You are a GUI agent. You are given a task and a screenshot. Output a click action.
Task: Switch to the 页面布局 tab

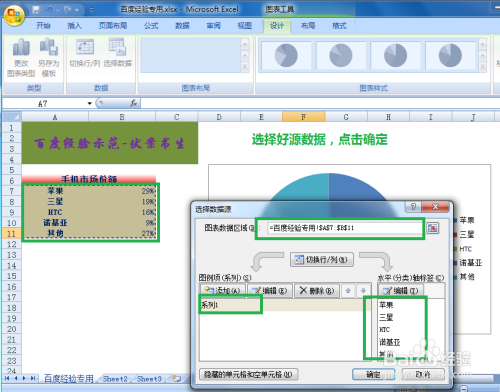click(x=113, y=26)
